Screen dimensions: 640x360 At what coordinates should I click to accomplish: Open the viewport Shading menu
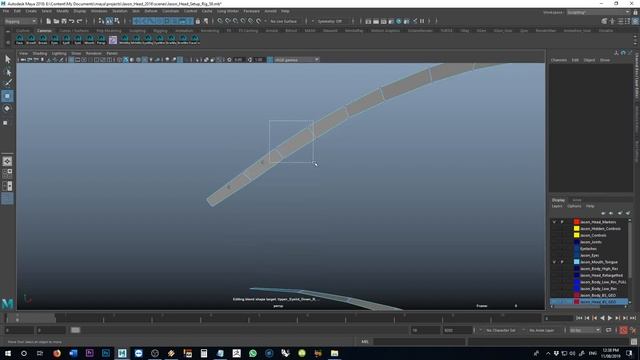pos(40,53)
